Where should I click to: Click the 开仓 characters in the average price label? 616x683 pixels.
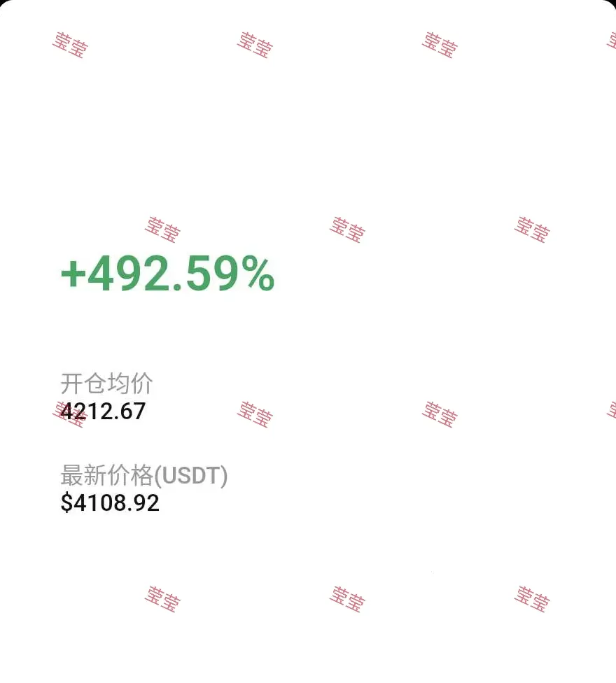[83, 383]
